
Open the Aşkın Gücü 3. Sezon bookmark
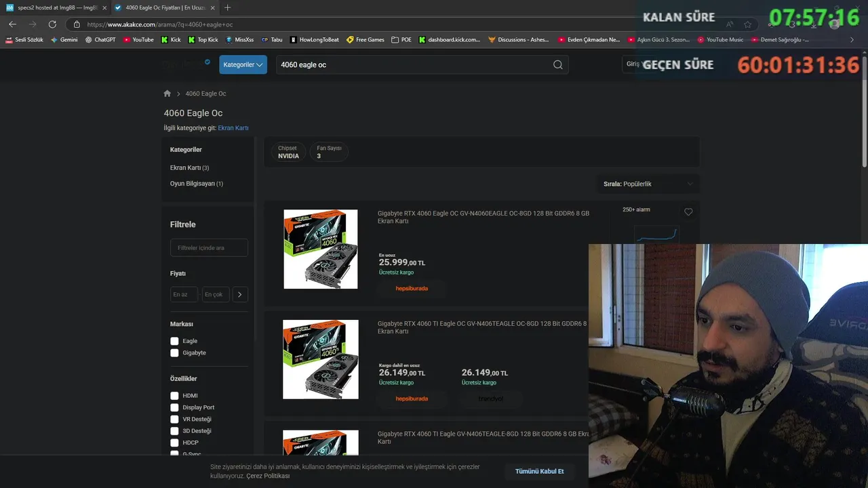pos(658,40)
